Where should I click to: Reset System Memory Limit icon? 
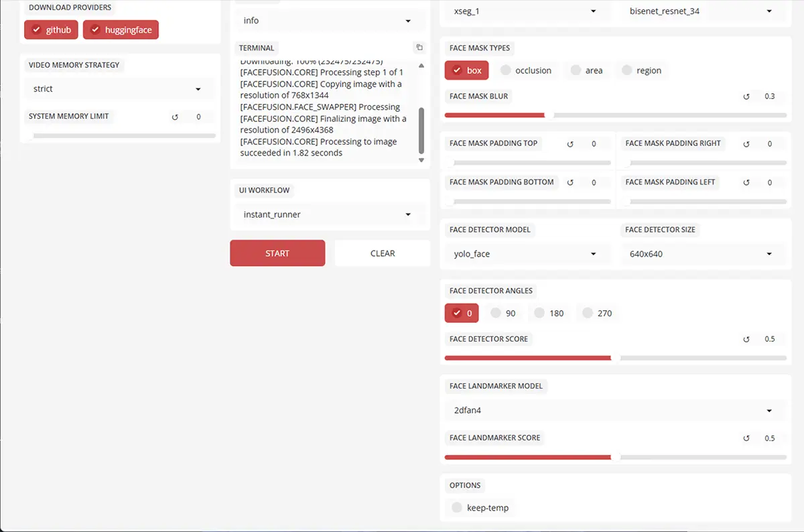[176, 117]
